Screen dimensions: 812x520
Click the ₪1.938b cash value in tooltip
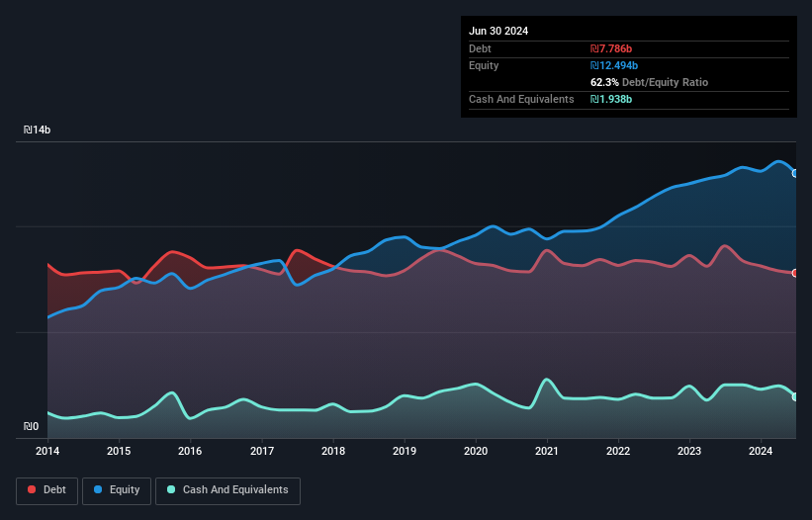point(611,99)
